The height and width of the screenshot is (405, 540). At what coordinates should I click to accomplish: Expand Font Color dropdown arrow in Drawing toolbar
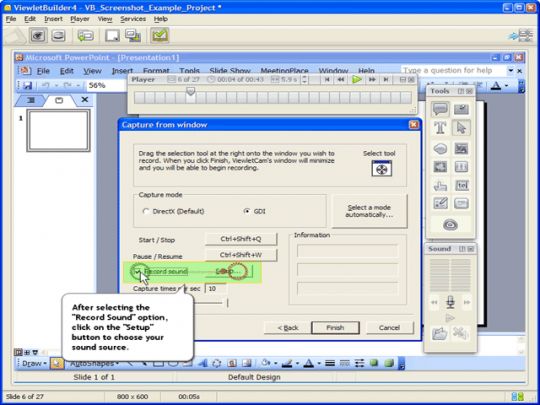pyautogui.click(x=319, y=363)
